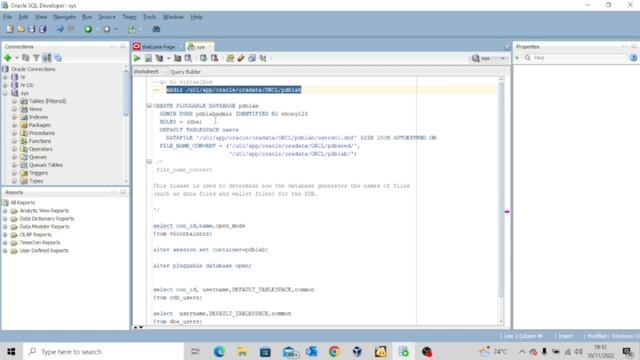
Task: Expand the hr connection node
Action: pos(5,77)
